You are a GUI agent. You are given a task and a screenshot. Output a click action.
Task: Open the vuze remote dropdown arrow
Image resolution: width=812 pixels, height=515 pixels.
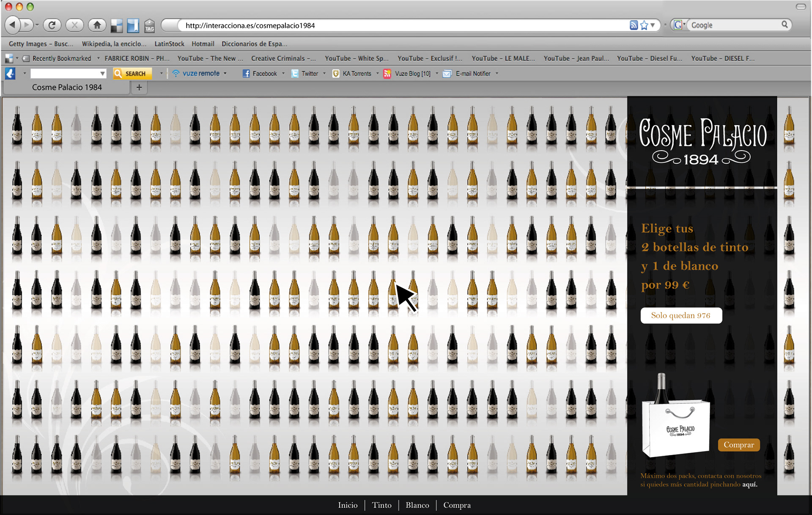(x=225, y=74)
